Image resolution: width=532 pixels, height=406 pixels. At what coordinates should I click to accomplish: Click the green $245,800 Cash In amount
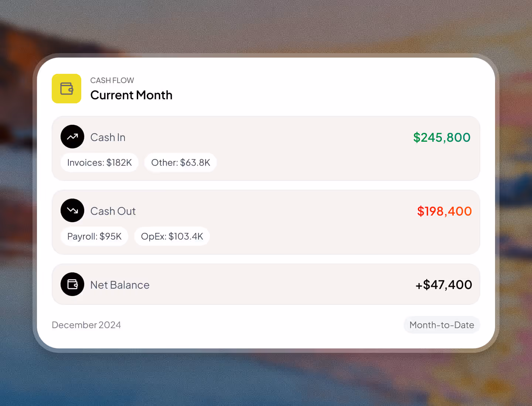[442, 137]
